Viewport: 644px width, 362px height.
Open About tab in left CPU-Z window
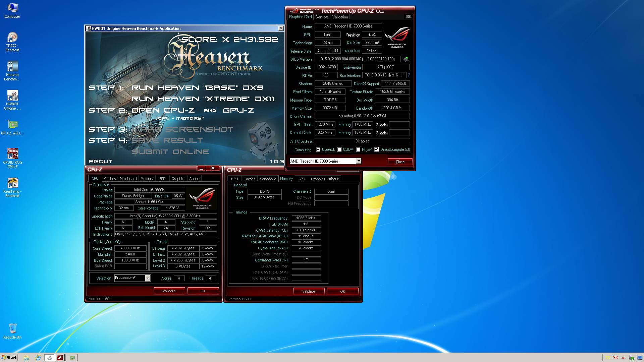(194, 179)
